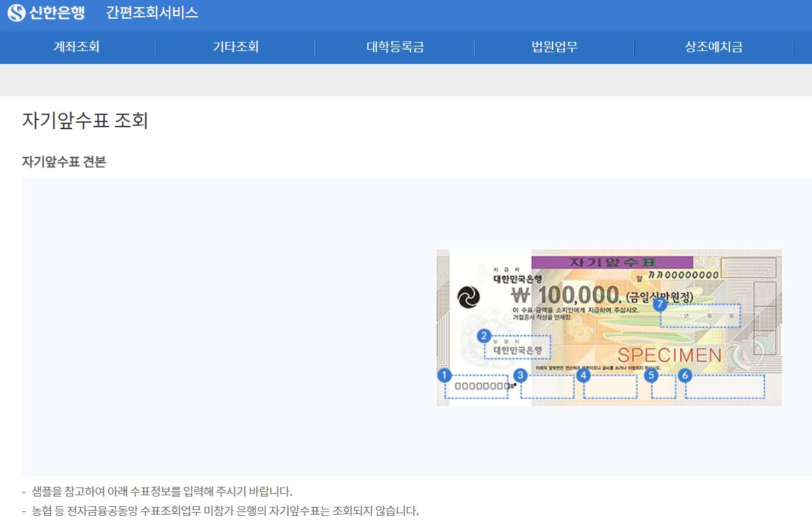Open the 계좌조회 menu
This screenshot has width=812, height=523.
(x=76, y=47)
